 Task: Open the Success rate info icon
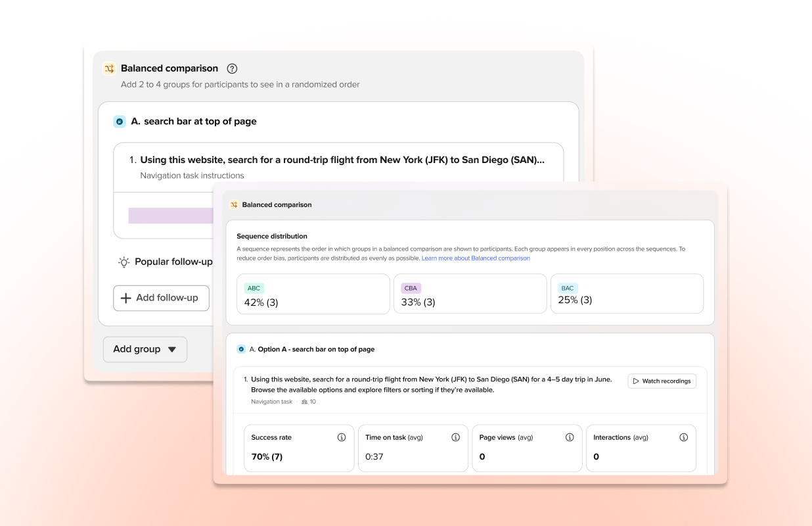tap(342, 437)
